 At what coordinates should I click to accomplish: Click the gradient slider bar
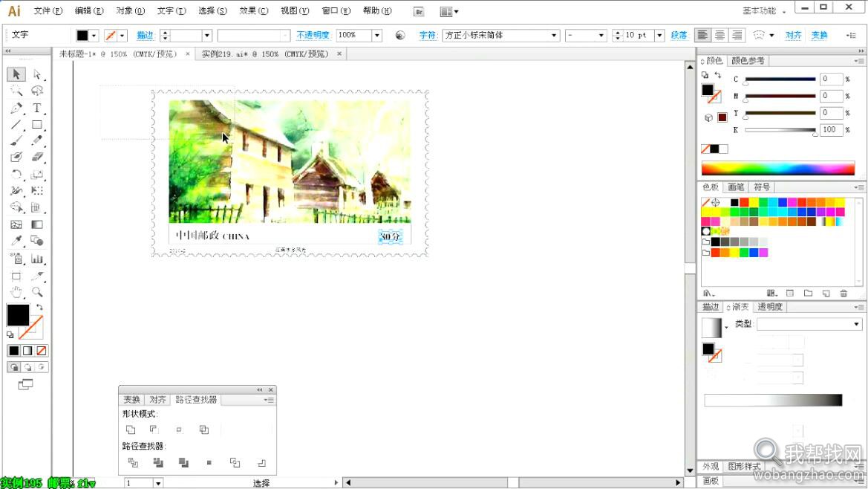[774, 400]
